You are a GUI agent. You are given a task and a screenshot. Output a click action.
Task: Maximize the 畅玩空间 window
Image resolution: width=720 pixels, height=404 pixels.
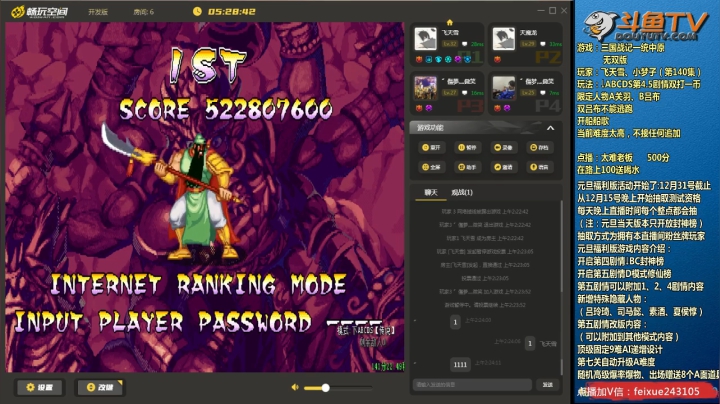click(552, 11)
